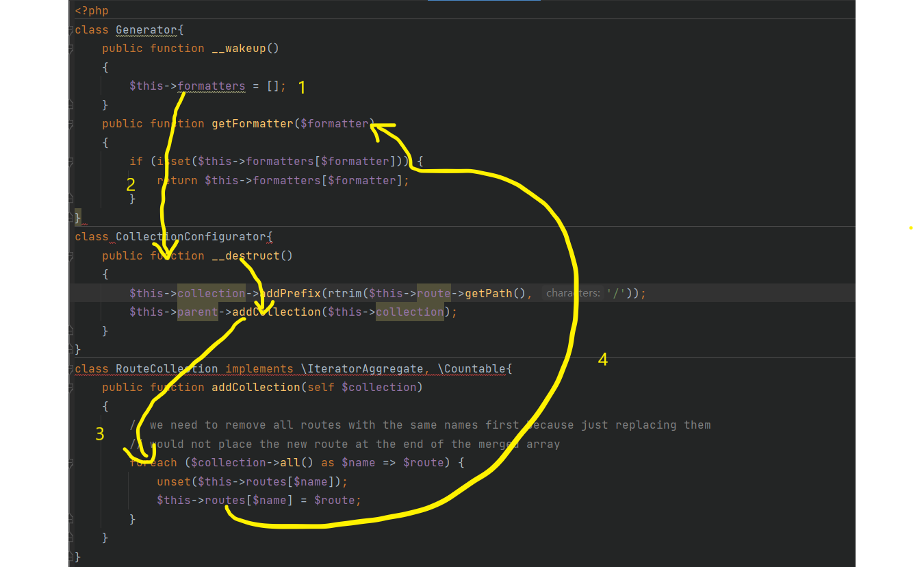Viewport: 924px width, 567px height.
Task: Click the implements keyword
Action: pyautogui.click(x=259, y=368)
